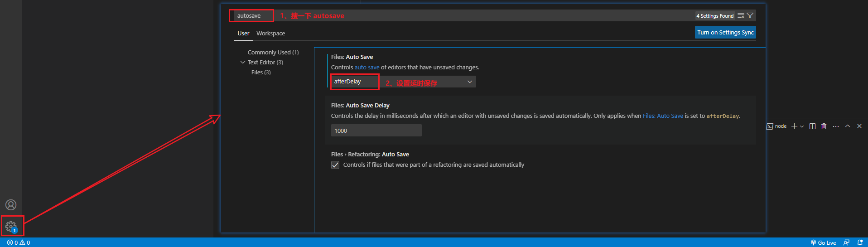Open the new terminal launch profile chevron
The image size is (868, 247).
point(802,126)
